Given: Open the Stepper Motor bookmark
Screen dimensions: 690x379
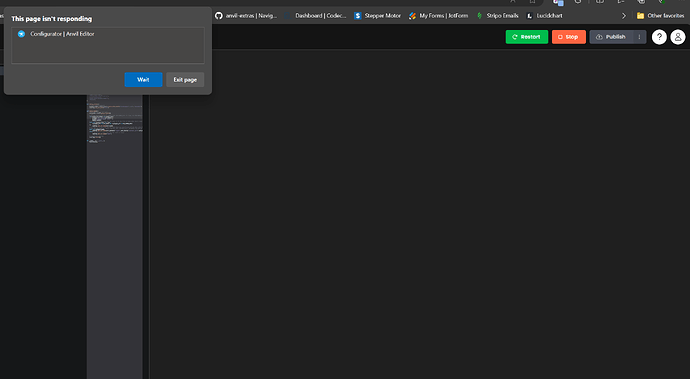Looking at the screenshot, I should pos(378,16).
